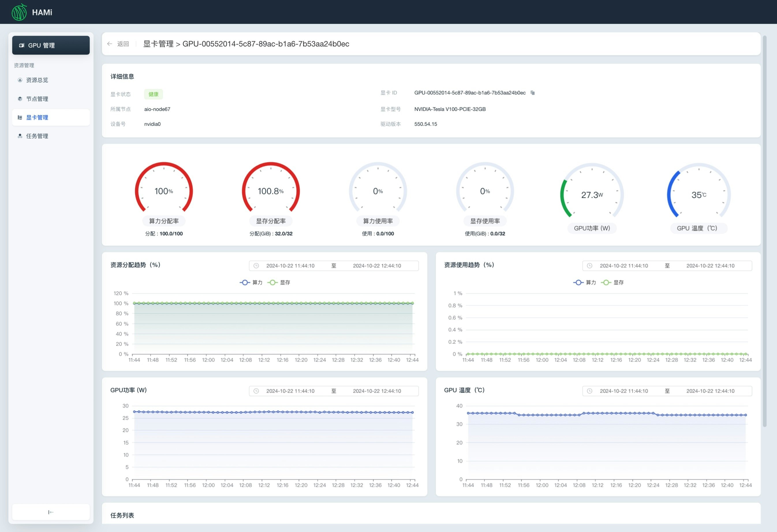Click the 任务管理 sidebar icon
The width and height of the screenshot is (777, 532).
[x=20, y=136]
